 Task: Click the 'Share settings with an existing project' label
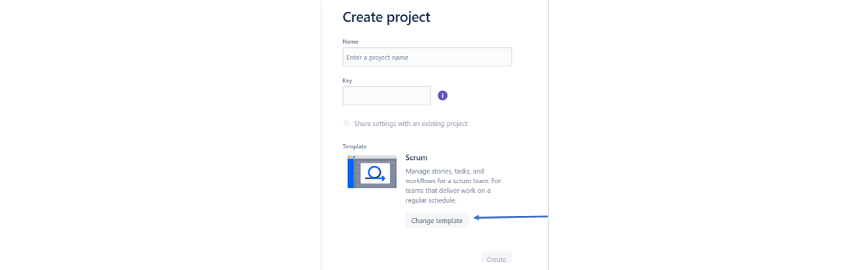click(x=411, y=124)
